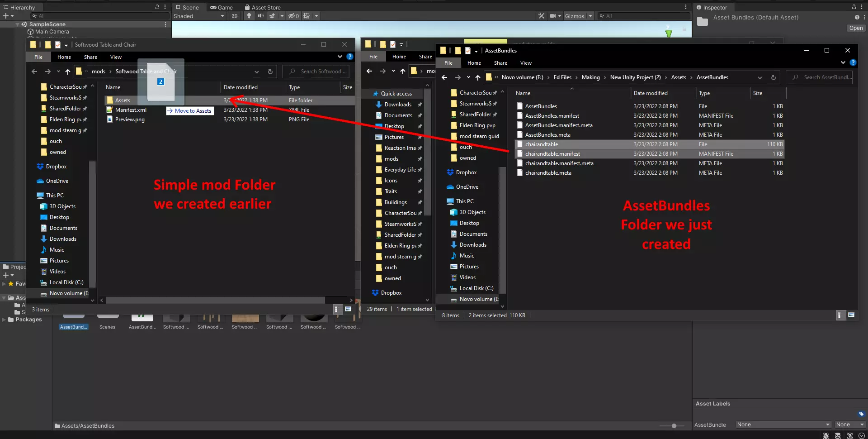868x439 pixels.
Task: Click the Hierarchy create plus icon
Action: (x=6, y=16)
